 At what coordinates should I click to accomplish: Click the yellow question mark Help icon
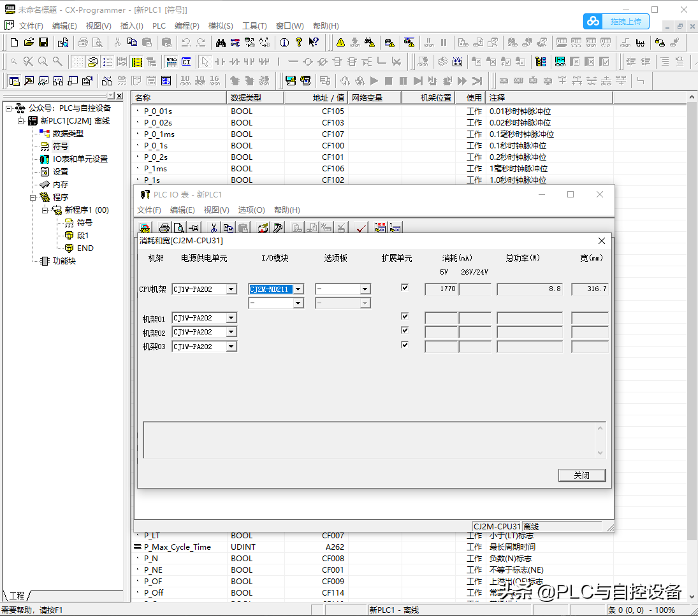coord(298,42)
